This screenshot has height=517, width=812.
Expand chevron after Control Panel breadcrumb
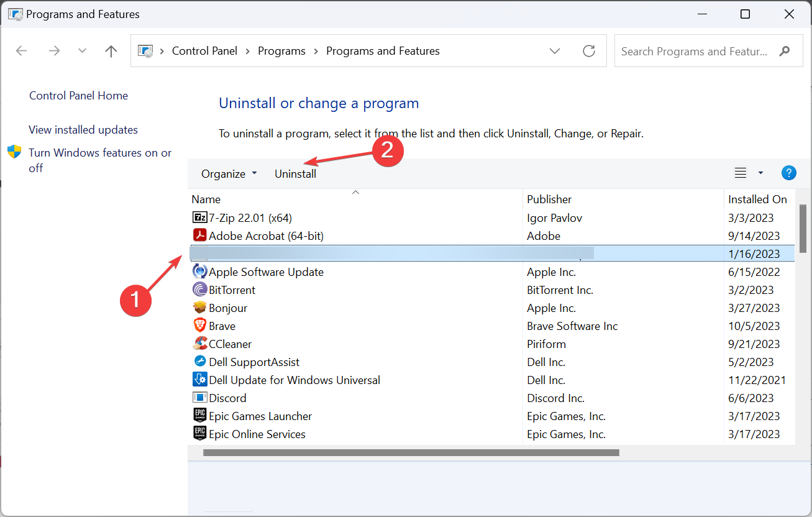coord(248,51)
